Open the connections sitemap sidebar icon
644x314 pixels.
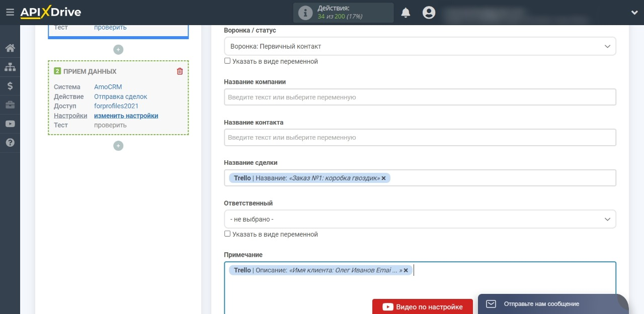(10, 67)
